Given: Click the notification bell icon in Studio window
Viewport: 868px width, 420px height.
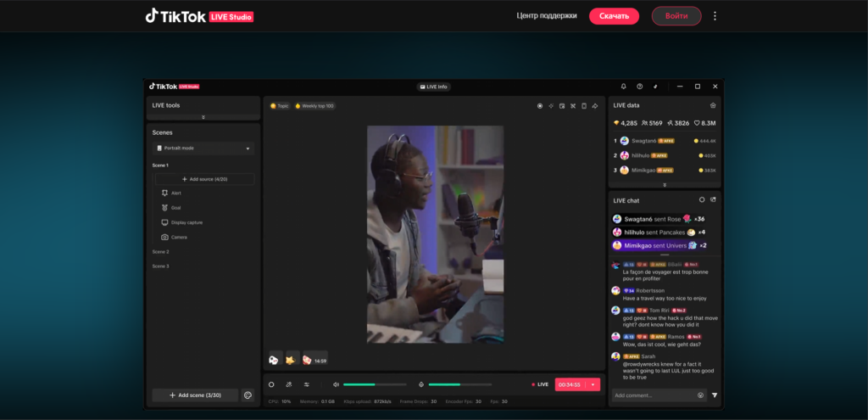Looking at the screenshot, I should pos(623,87).
